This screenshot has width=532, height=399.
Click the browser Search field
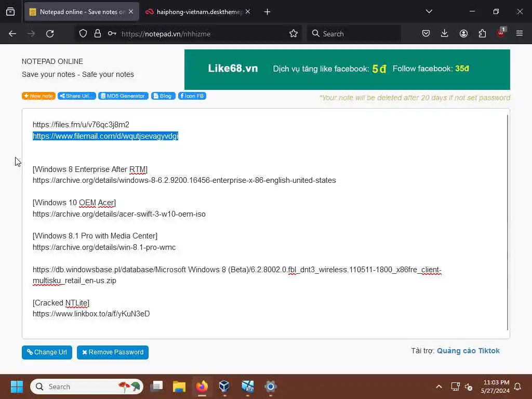point(354,34)
